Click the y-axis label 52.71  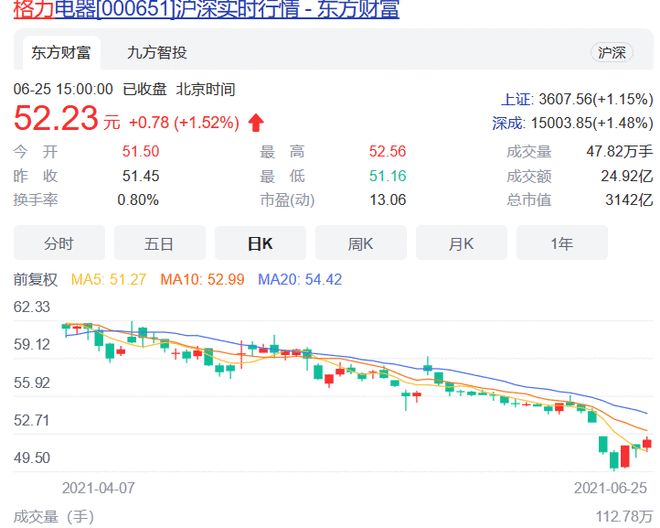pyautogui.click(x=32, y=420)
